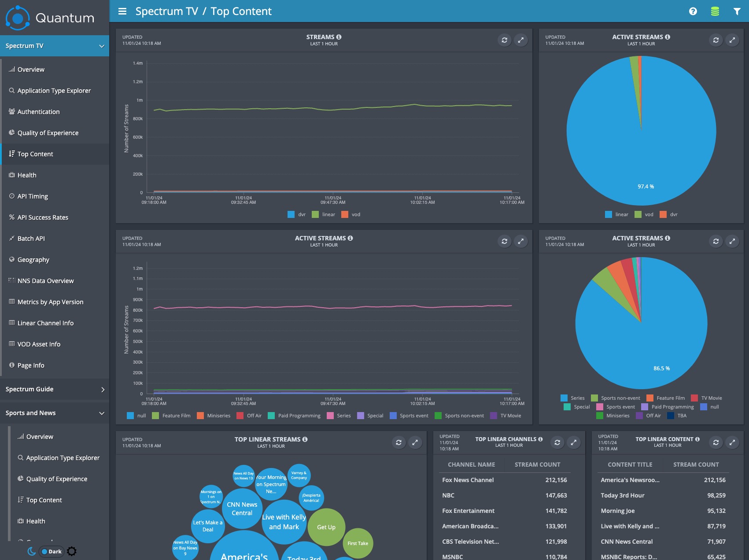
Task: Click the moon icon beside the Dark toggle
Action: click(32, 551)
